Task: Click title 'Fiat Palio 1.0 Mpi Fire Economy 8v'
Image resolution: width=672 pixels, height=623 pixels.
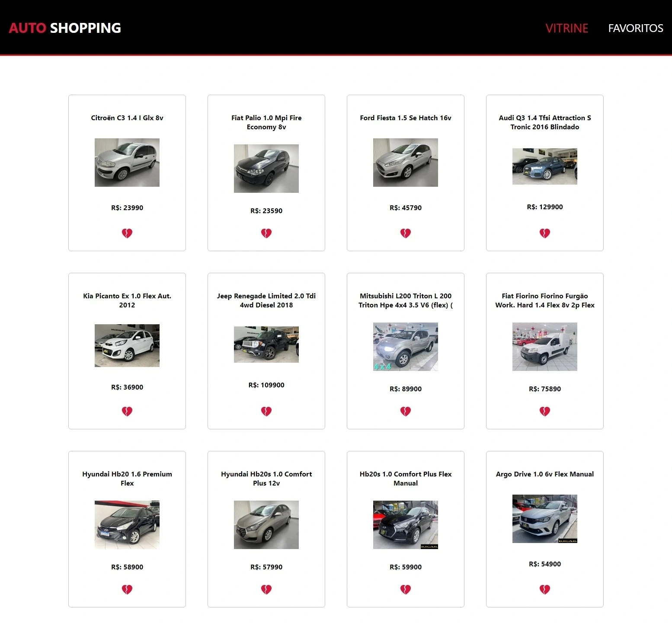Action: 266,122
